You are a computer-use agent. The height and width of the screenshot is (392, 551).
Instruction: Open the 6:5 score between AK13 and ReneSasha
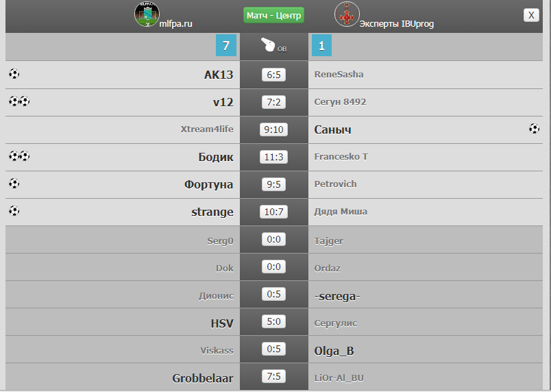coord(273,75)
